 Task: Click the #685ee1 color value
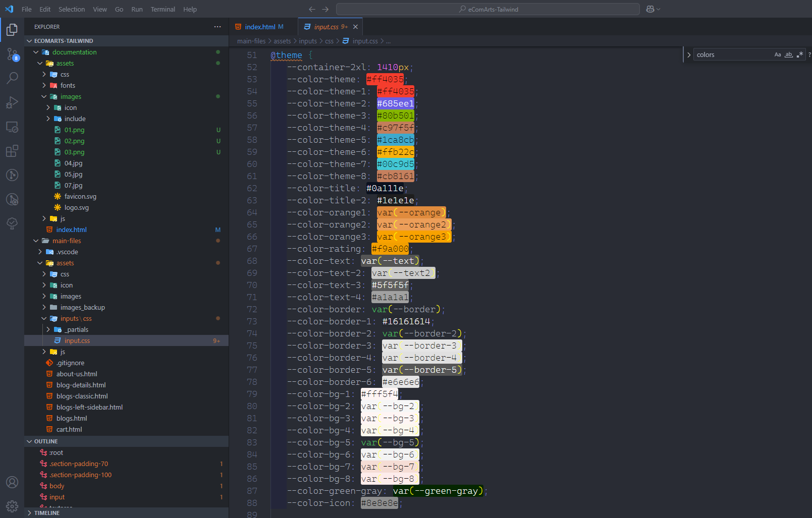coord(395,103)
